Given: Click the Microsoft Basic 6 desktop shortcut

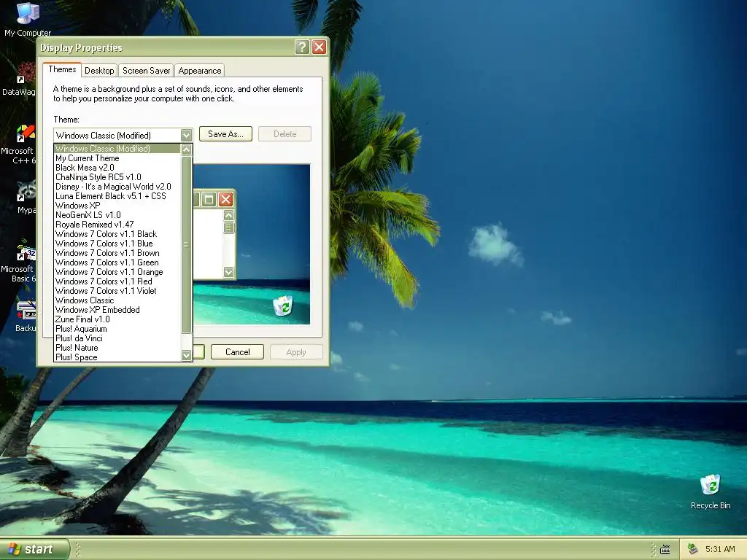Looking at the screenshot, I should (20, 262).
